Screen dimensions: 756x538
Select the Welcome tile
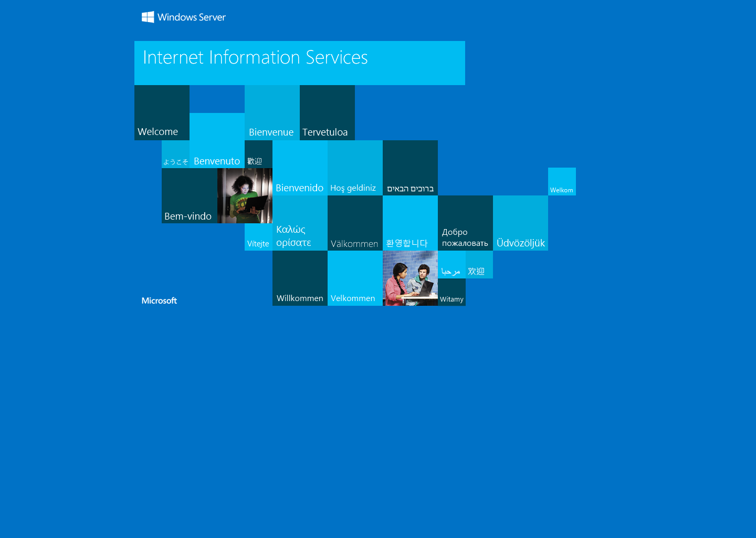coord(162,112)
